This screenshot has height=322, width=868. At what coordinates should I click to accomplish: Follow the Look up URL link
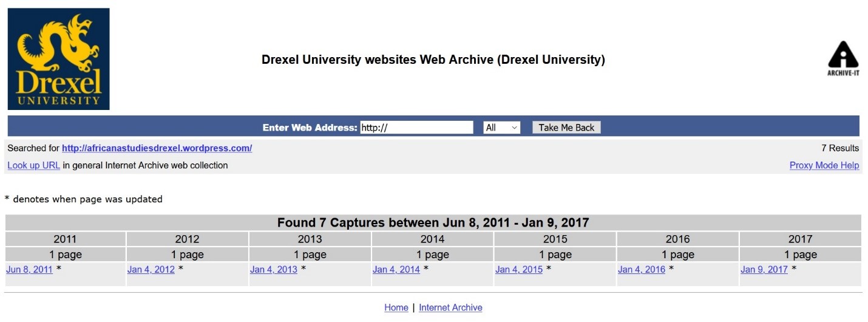coord(33,165)
